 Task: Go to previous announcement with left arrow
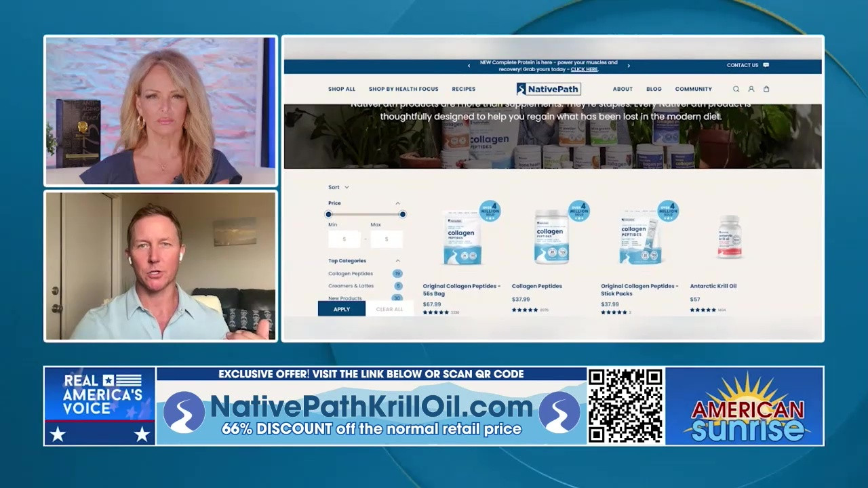469,66
